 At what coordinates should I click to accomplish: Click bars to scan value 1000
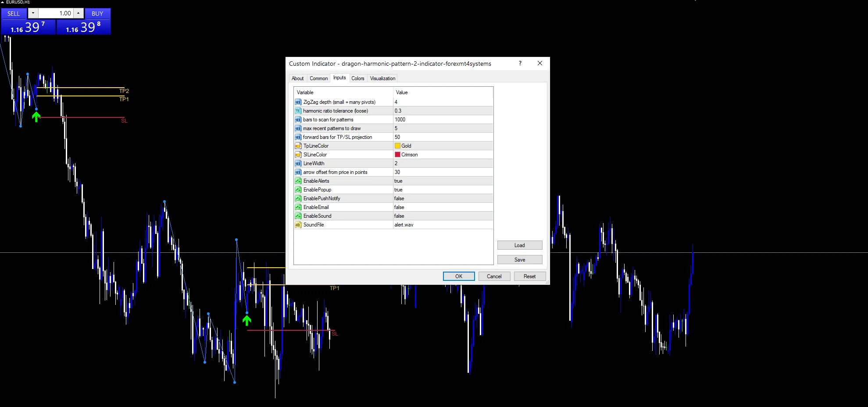coord(443,120)
